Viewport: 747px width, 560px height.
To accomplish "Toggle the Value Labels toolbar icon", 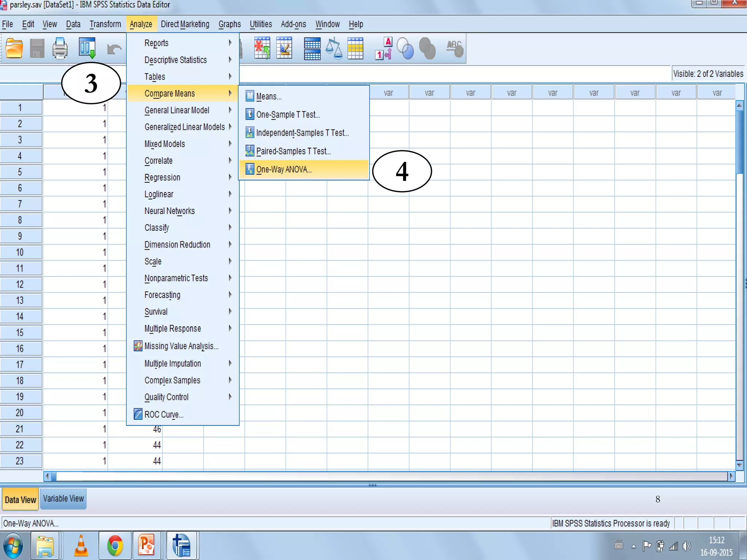I will pos(383,48).
